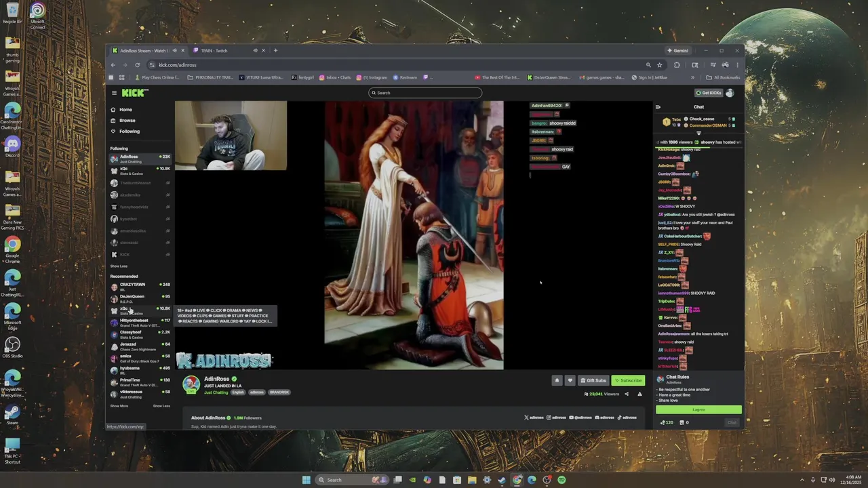Click the Get KICKs button
This screenshot has width=868, height=488.
708,93
